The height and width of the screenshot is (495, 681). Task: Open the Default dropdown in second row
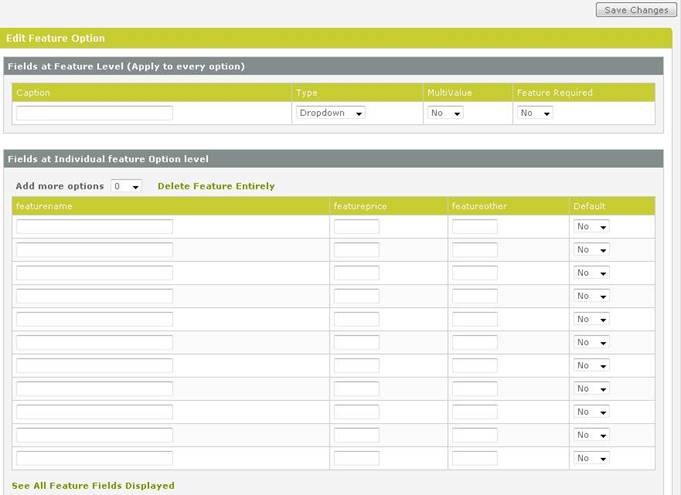click(x=591, y=250)
